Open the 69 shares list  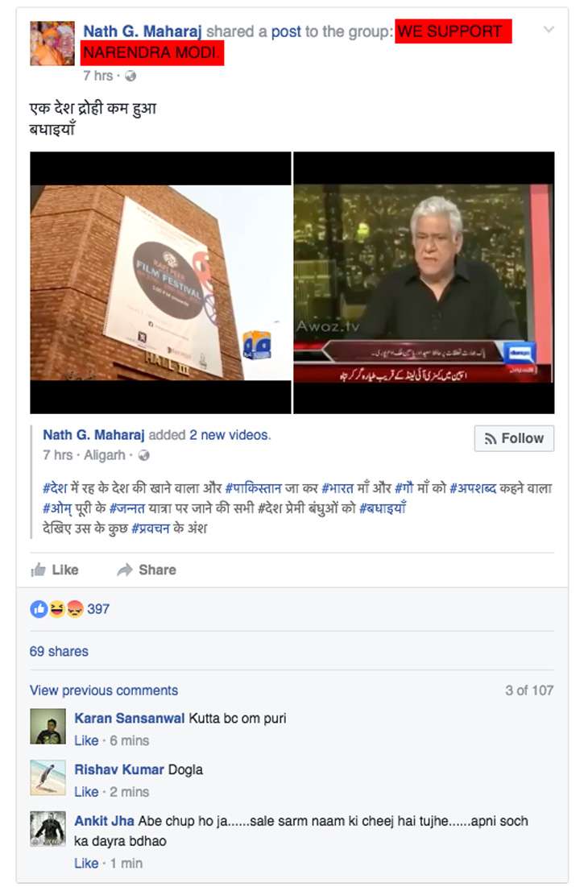(59, 651)
